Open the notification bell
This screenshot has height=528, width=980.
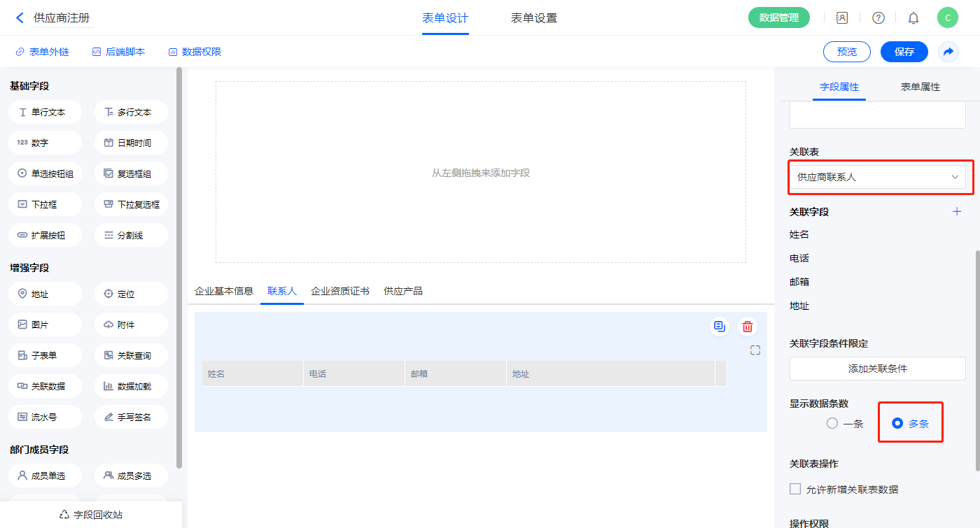pos(913,18)
